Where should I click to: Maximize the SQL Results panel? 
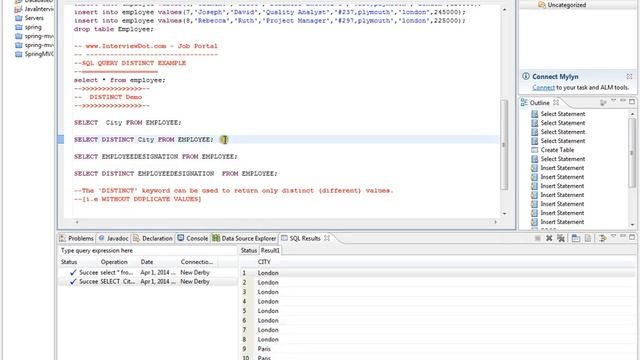[x=632, y=237]
